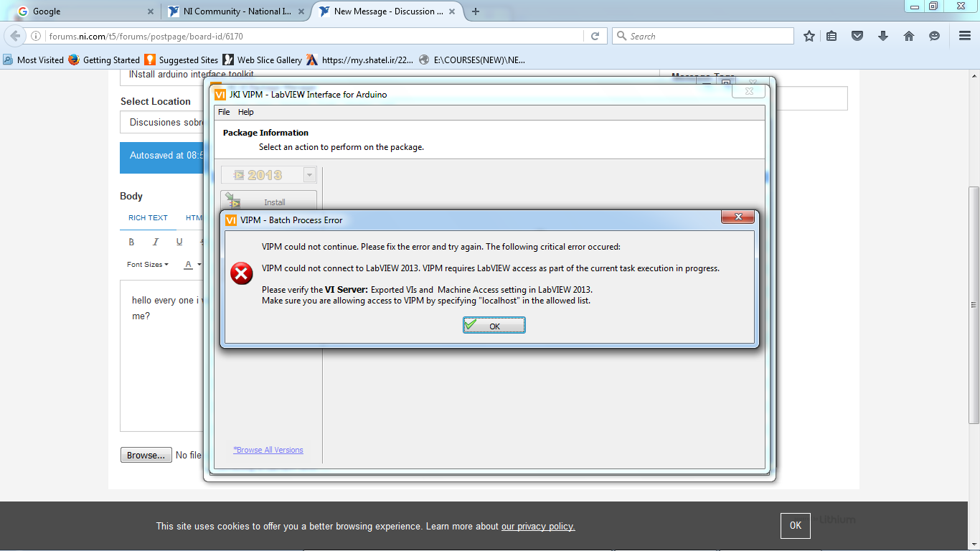This screenshot has height=551, width=980.
Task: Click the subject field reading INstall arduino interface toolkit
Action: [389, 77]
